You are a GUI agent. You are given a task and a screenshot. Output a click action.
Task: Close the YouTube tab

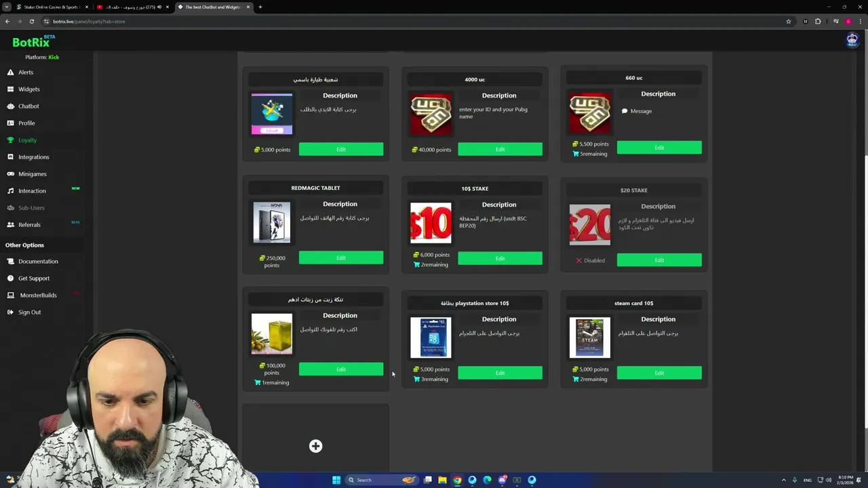[x=167, y=7]
